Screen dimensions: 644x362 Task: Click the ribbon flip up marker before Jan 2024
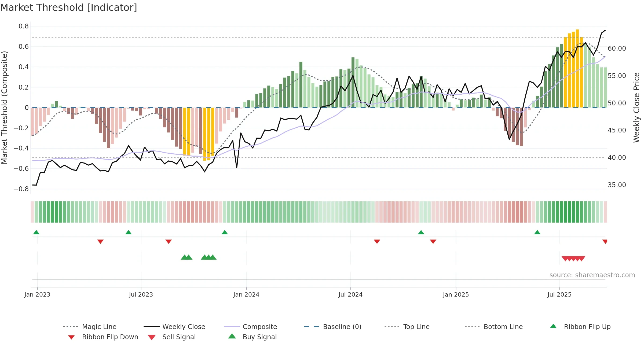[225, 232]
